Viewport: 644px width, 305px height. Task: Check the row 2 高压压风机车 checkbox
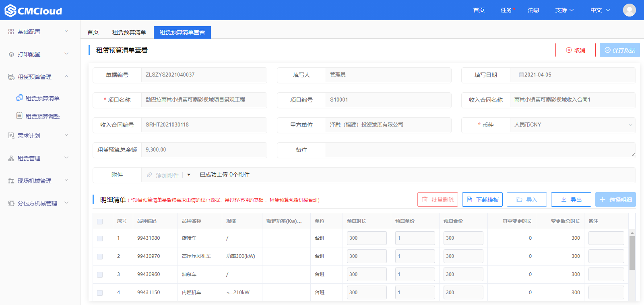(x=100, y=257)
